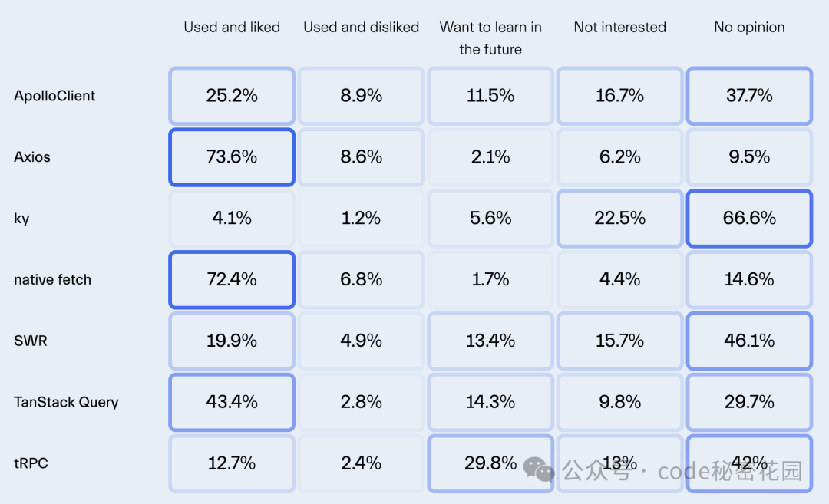The width and height of the screenshot is (829, 504).
Task: Select the Axios 73.6% used and liked cell
Action: click(232, 157)
